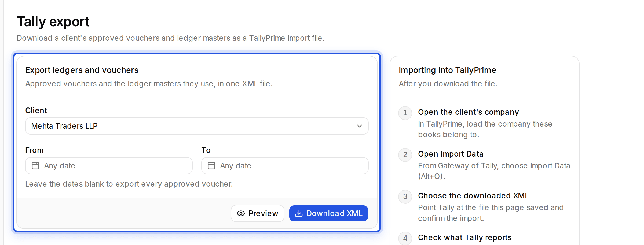Click the step 1 number badge
Image resolution: width=644 pixels, height=245 pixels.
[x=405, y=113]
